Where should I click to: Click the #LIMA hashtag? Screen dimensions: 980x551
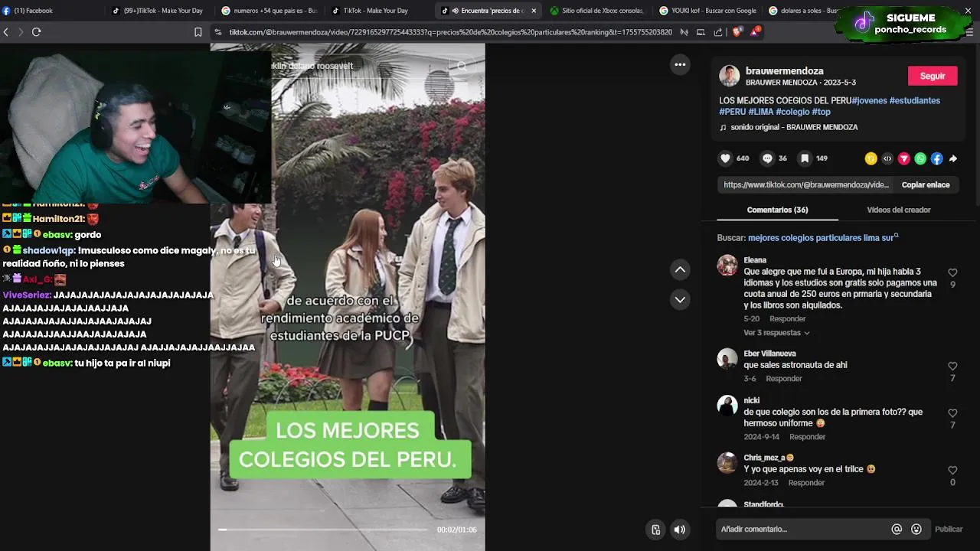pos(760,112)
